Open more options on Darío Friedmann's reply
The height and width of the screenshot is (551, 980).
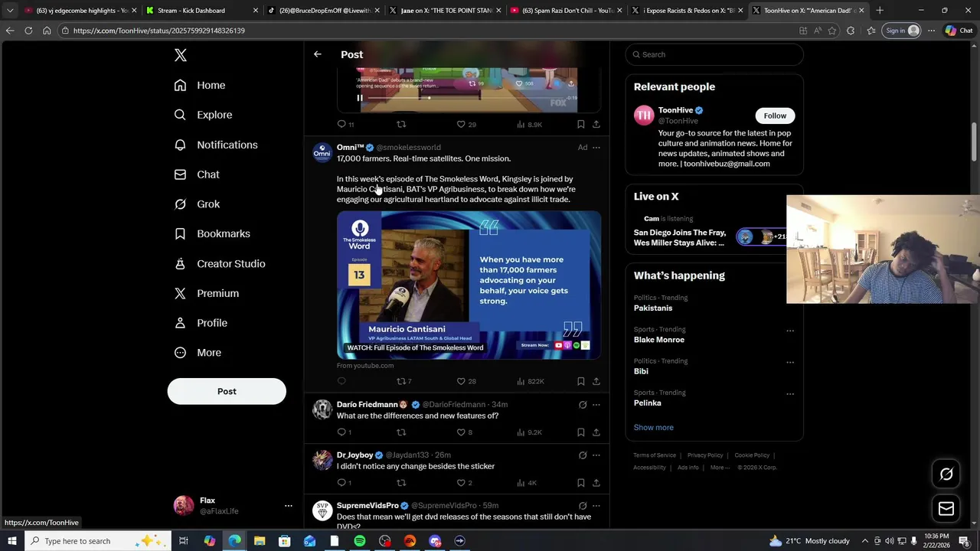(x=596, y=405)
